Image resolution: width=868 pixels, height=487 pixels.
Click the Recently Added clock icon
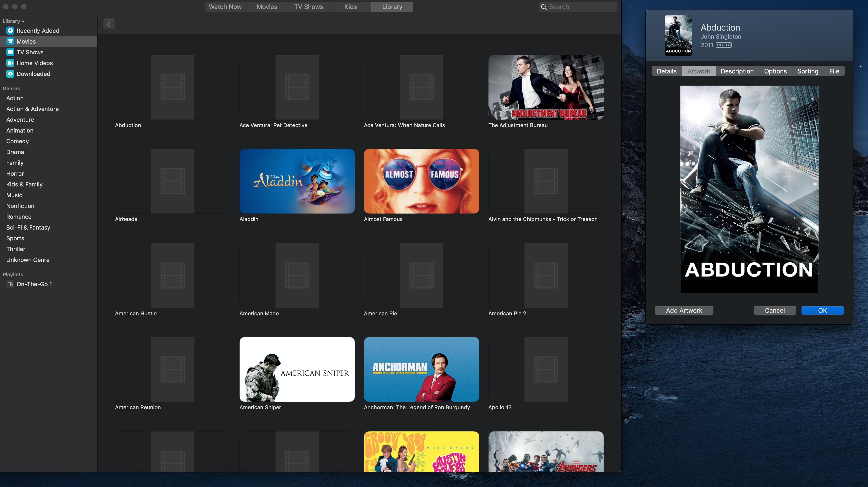(x=10, y=31)
